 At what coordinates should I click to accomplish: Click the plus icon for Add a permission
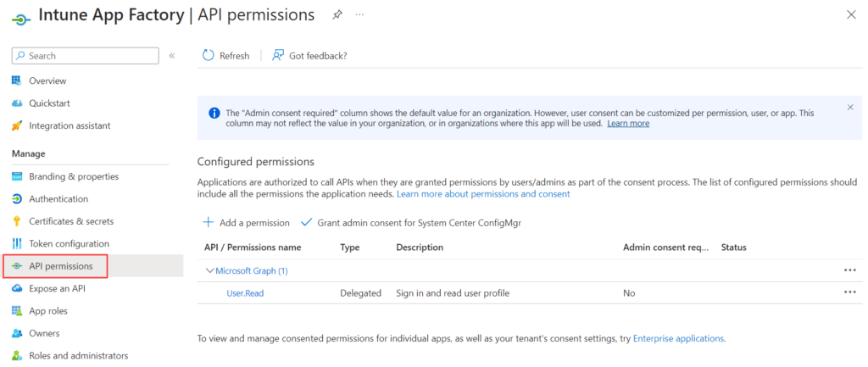[209, 223]
